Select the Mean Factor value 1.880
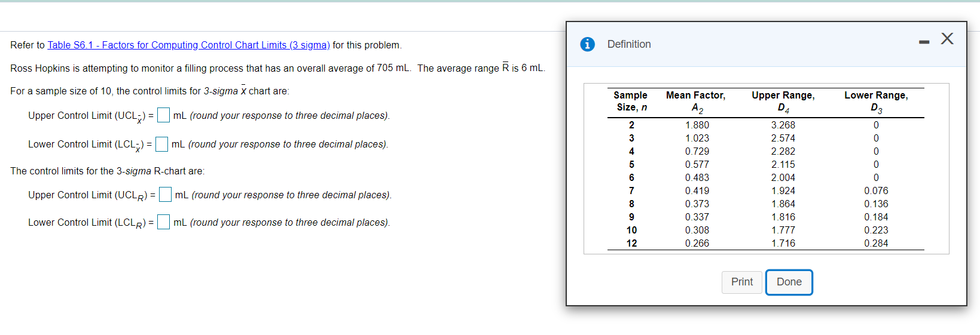 [x=697, y=125]
